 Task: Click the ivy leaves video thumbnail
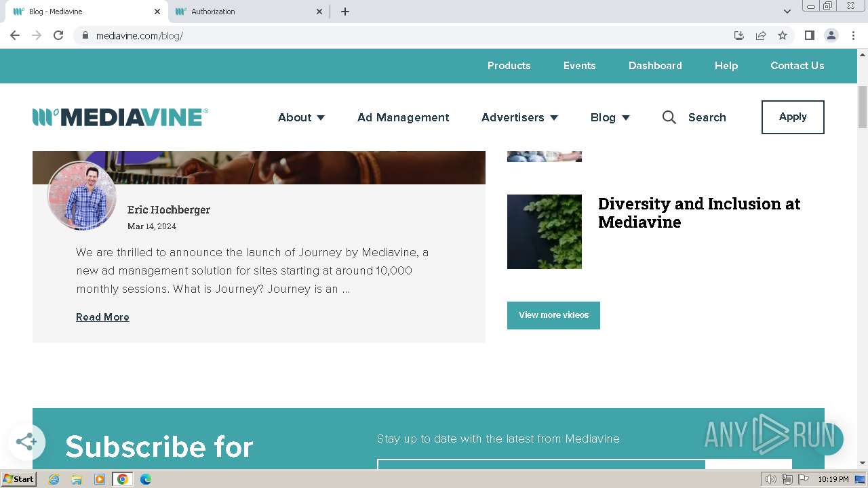(545, 232)
